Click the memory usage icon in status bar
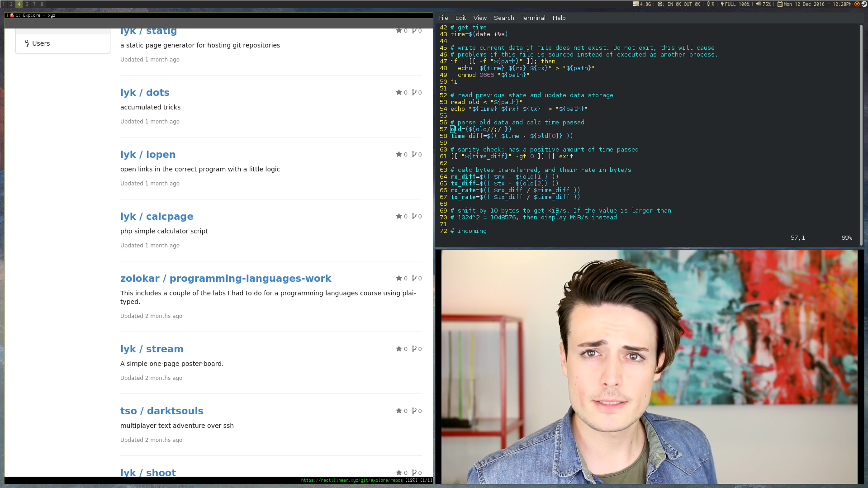868x488 pixels. [636, 4]
